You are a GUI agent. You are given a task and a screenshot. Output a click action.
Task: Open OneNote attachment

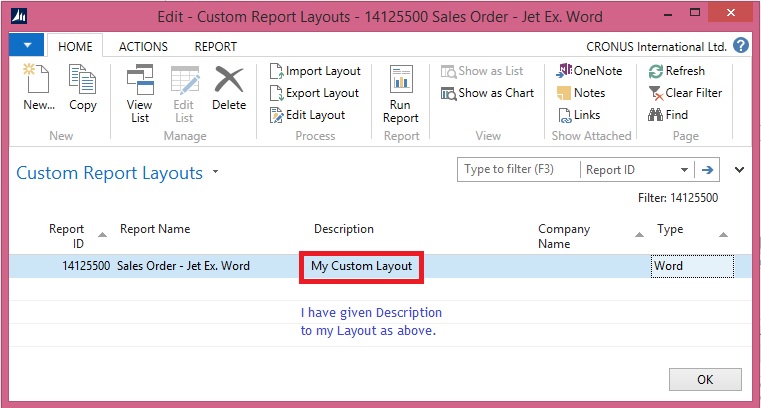589,71
